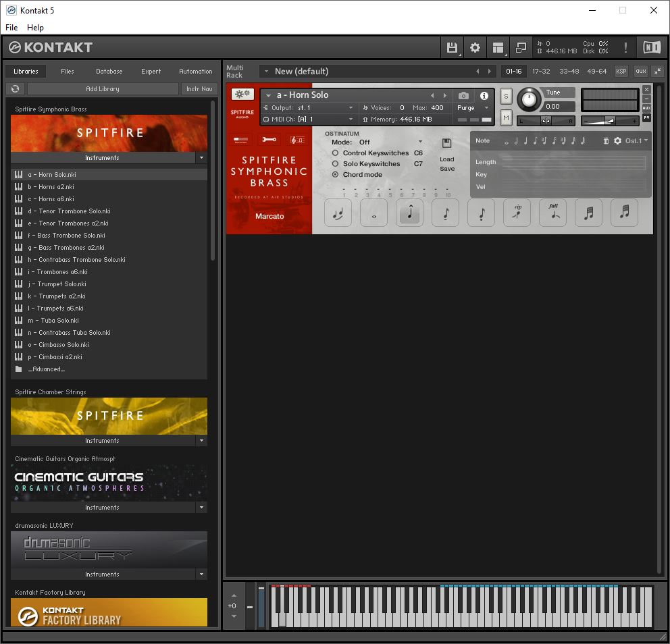
Task: Refresh the libraries list
Action: [x=16, y=89]
